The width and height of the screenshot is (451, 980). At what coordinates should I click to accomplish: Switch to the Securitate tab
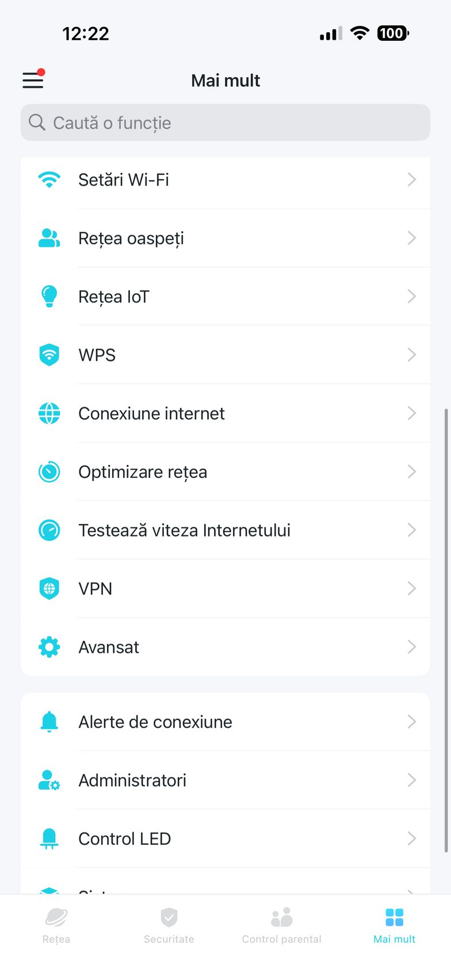click(x=169, y=925)
